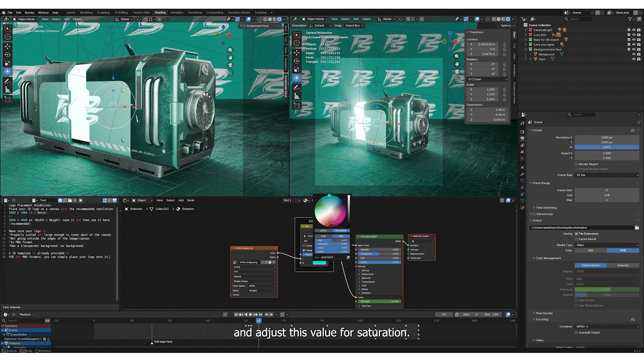Click the Hex color input field
This screenshot has height=362, width=644.
pyautogui.click(x=332, y=257)
